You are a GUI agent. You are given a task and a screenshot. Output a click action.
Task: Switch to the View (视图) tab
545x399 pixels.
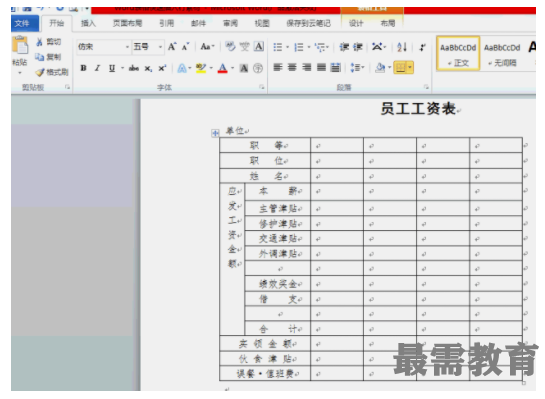[262, 23]
